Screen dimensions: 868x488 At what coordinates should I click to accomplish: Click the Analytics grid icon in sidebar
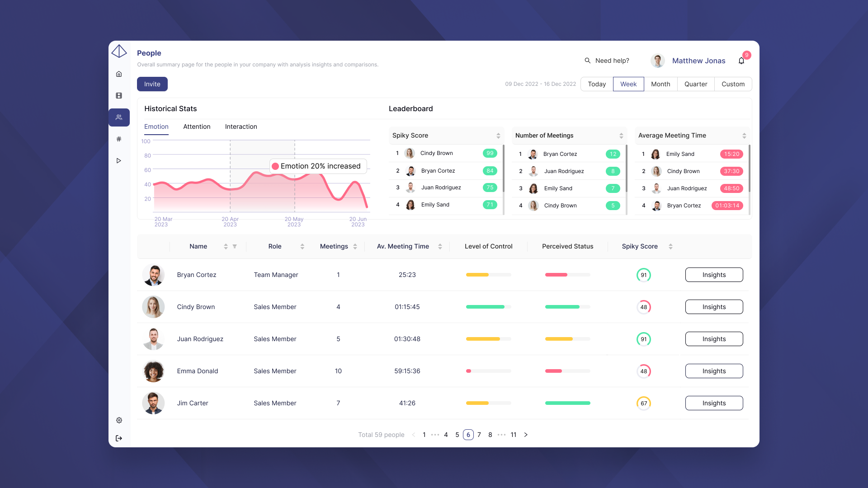point(118,95)
